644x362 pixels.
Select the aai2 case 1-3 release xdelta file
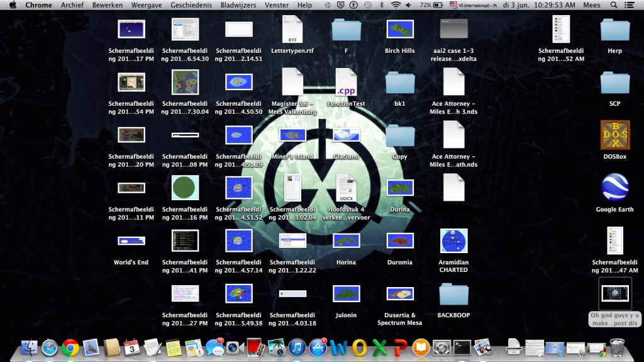(453, 29)
